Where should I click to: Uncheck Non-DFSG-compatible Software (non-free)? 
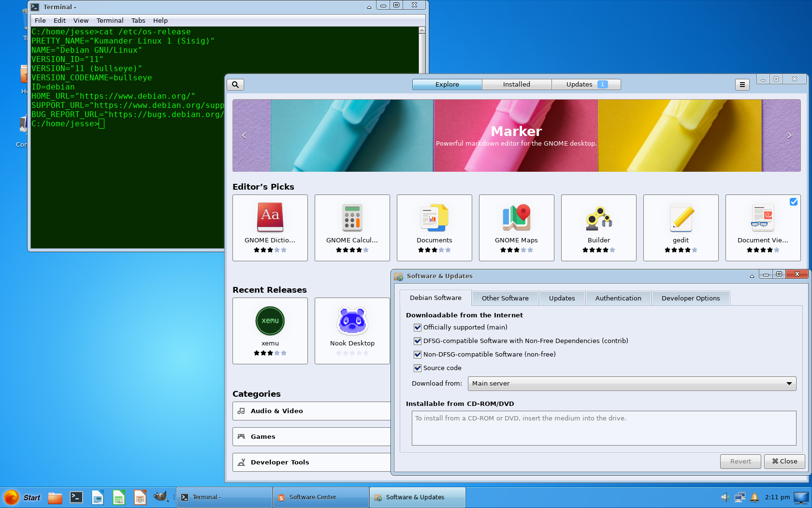tap(418, 355)
